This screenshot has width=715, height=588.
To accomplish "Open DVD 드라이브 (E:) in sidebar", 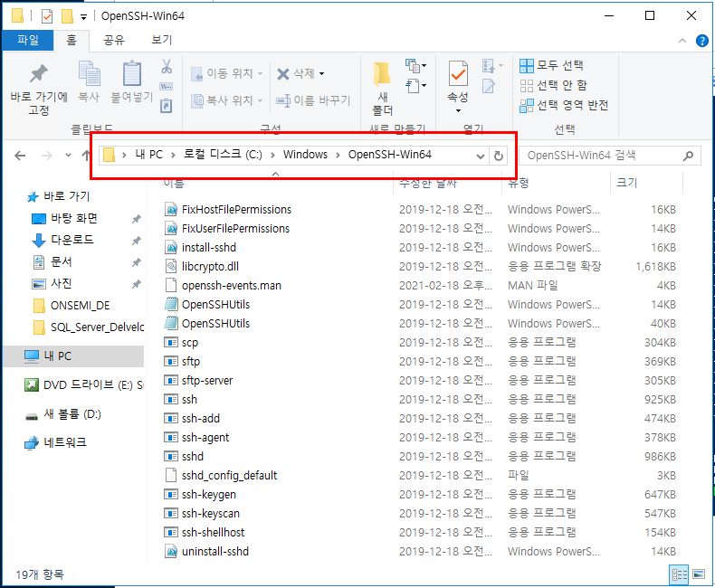I will pos(83,385).
